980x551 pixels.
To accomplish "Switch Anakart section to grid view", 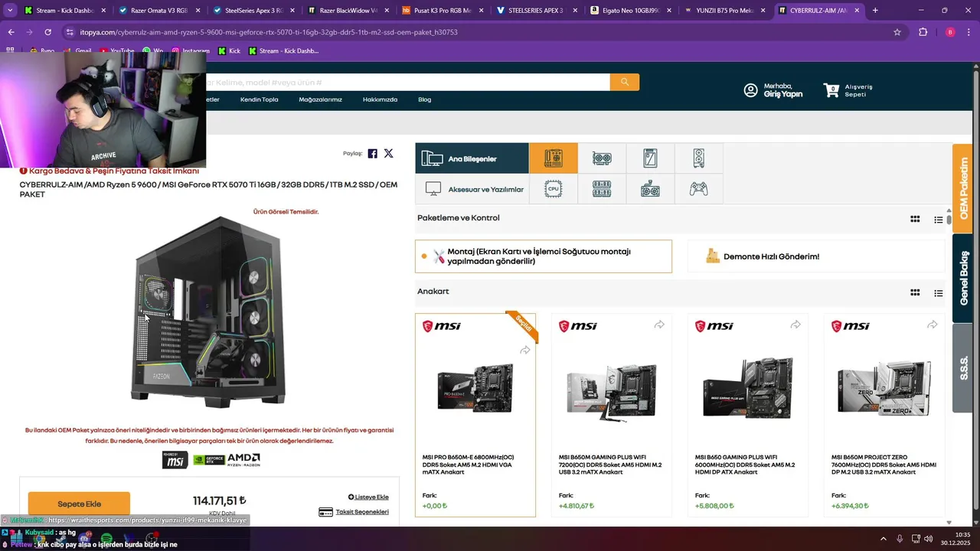I will 915,292.
